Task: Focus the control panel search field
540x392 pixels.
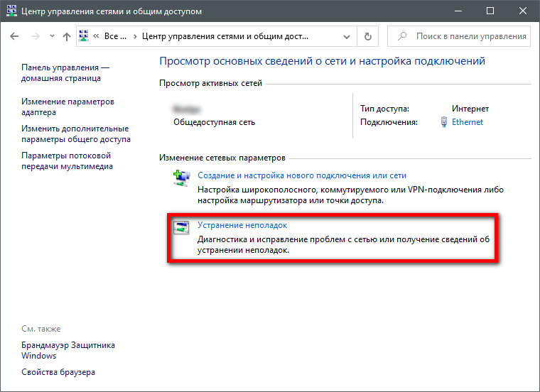Action: click(459, 36)
